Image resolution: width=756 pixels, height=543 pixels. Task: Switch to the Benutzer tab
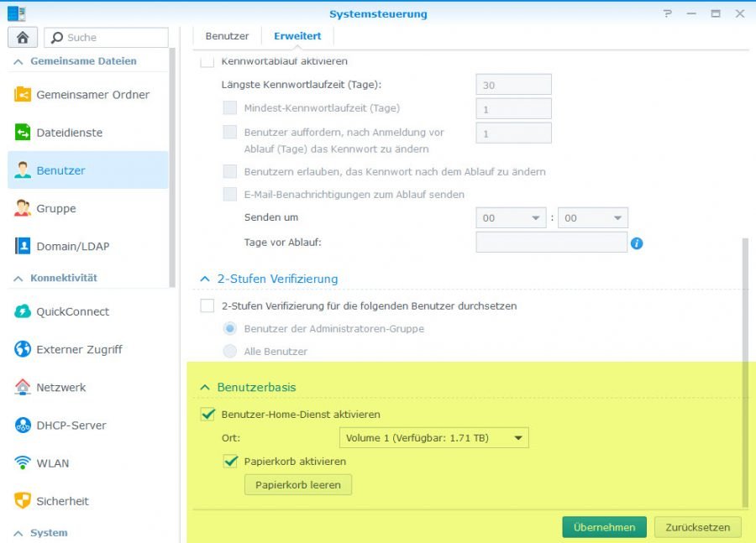pyautogui.click(x=226, y=36)
